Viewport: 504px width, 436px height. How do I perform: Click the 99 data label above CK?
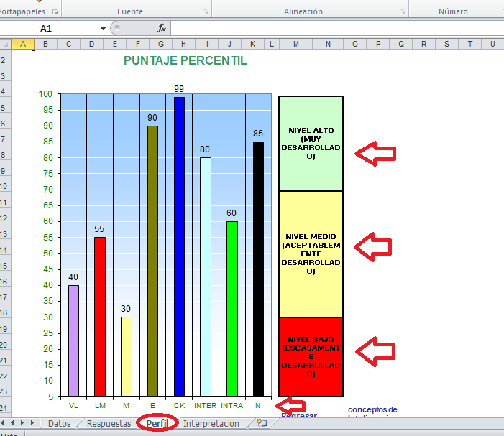pyautogui.click(x=179, y=89)
